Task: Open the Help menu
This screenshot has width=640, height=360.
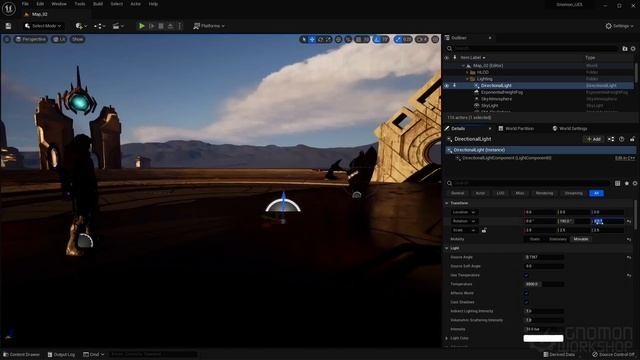Action: 153,4
